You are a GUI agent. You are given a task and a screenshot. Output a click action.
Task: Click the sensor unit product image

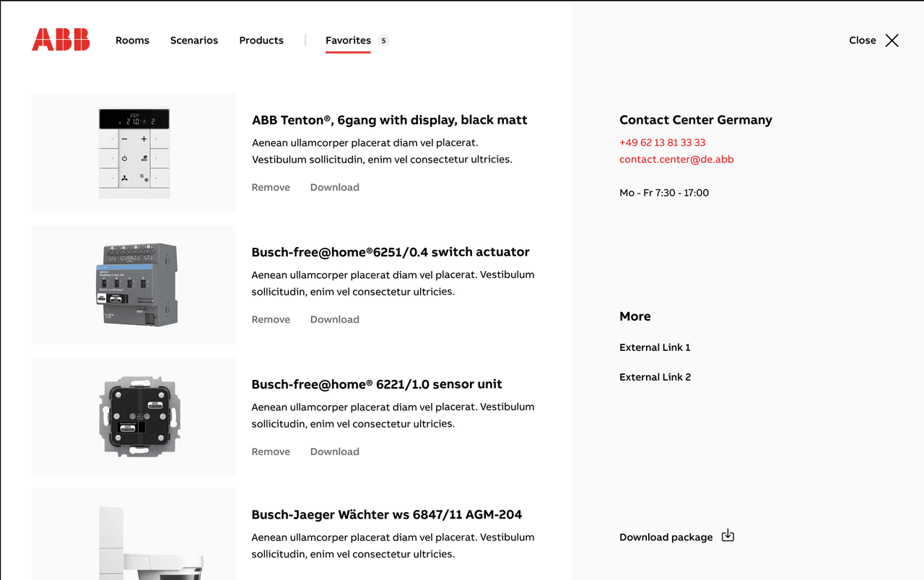pos(134,417)
